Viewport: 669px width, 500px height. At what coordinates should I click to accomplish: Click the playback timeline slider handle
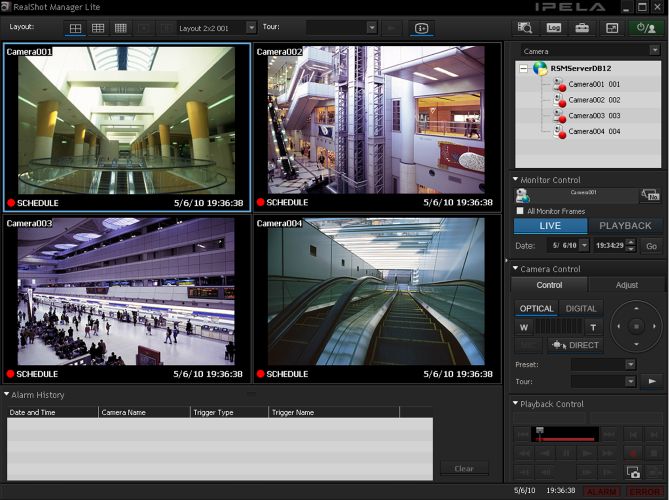click(x=541, y=432)
